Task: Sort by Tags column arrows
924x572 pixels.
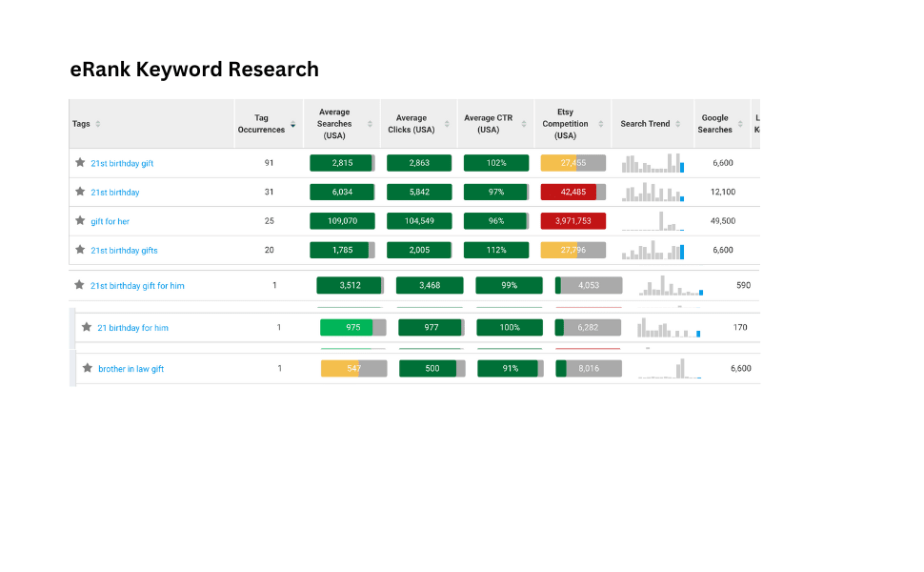Action: pos(98,124)
